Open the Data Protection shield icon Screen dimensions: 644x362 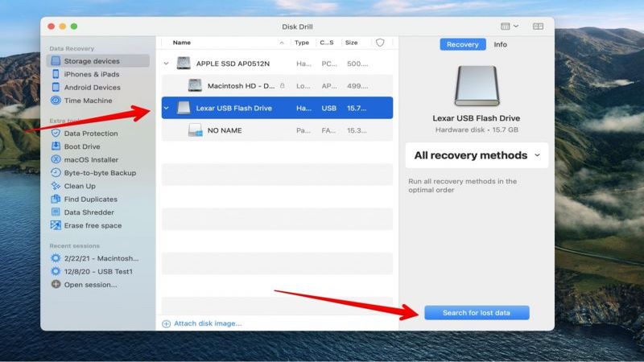56,133
